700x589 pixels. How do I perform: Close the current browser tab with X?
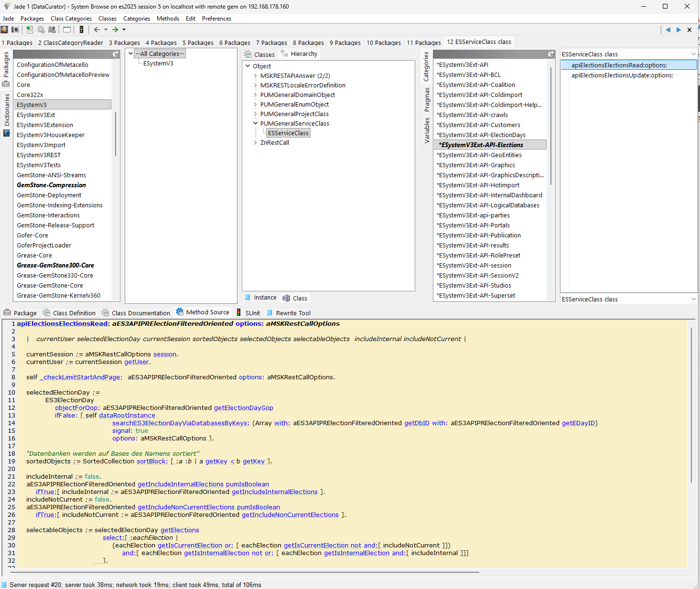click(x=689, y=30)
